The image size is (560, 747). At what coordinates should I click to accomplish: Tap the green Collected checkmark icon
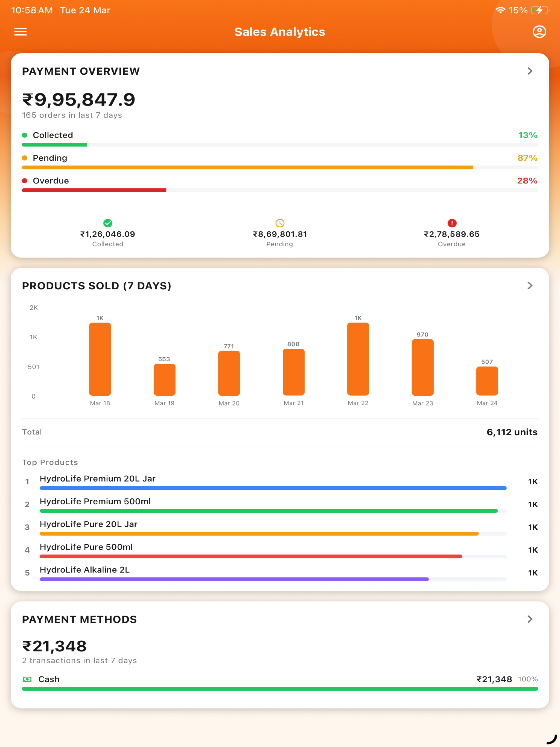point(108,223)
